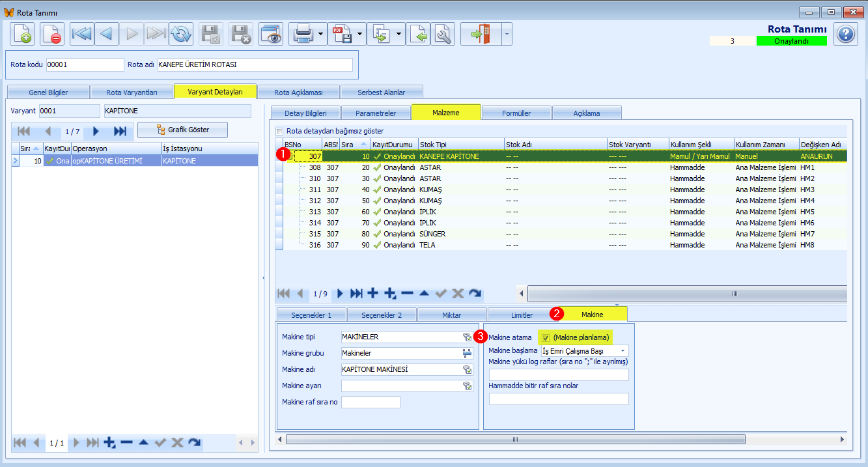
Task: Select the Detay Bilgileri tab
Action: [305, 113]
